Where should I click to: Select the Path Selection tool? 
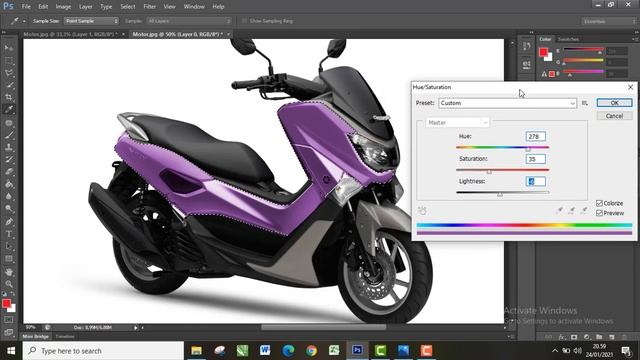(9, 246)
